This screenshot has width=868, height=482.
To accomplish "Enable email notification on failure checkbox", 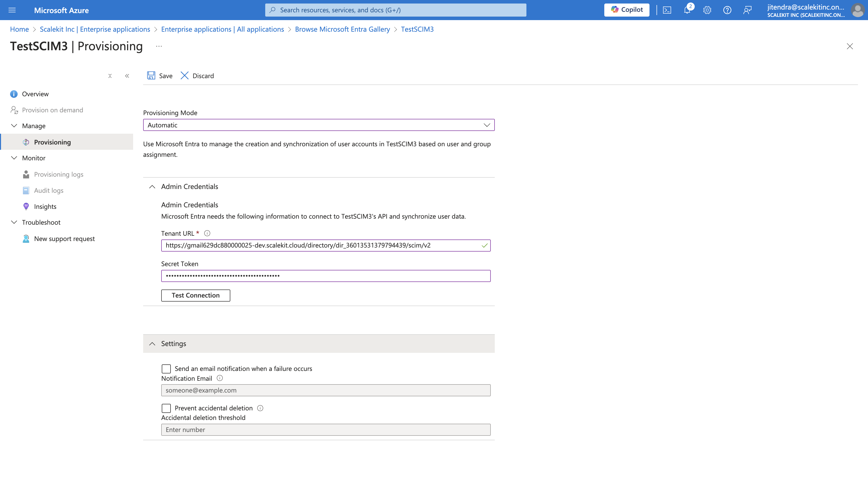I will click(x=166, y=369).
